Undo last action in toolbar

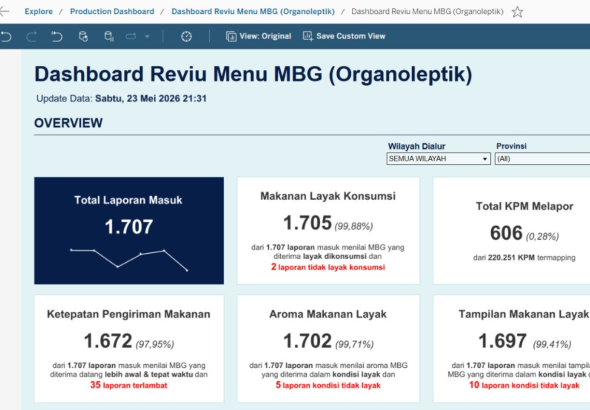(x=6, y=36)
